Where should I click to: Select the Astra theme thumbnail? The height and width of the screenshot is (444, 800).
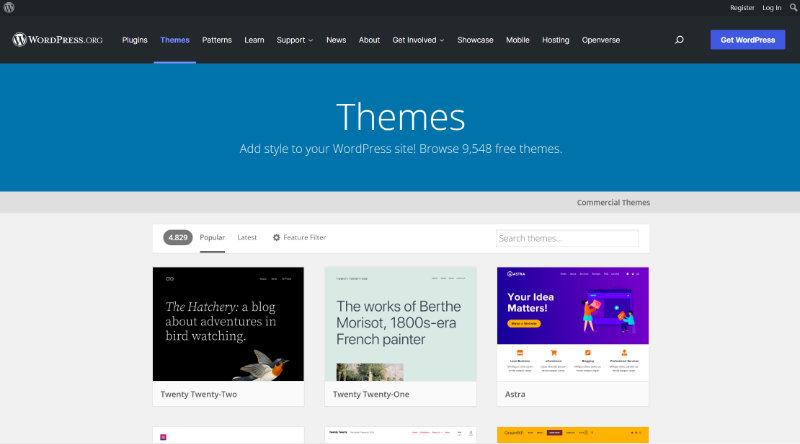(572, 323)
